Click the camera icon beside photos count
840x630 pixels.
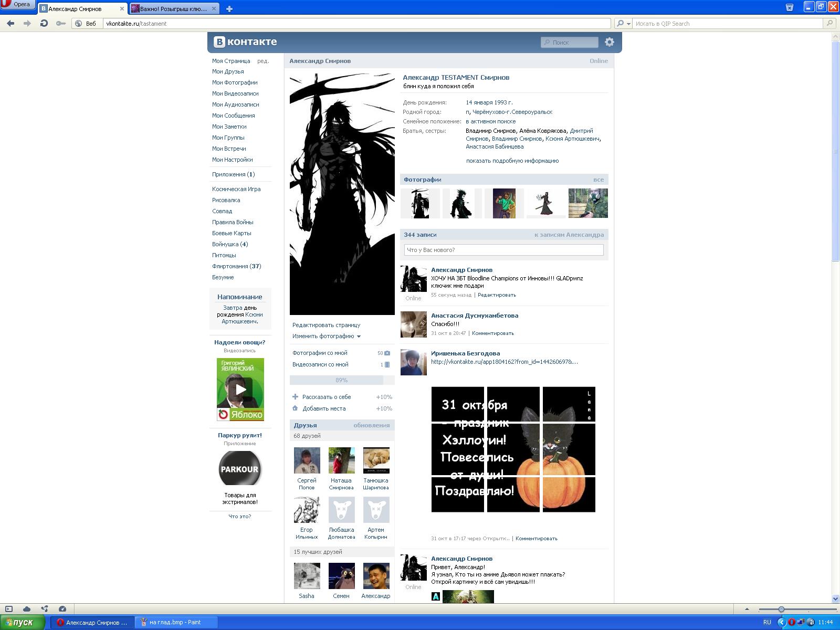[387, 353]
